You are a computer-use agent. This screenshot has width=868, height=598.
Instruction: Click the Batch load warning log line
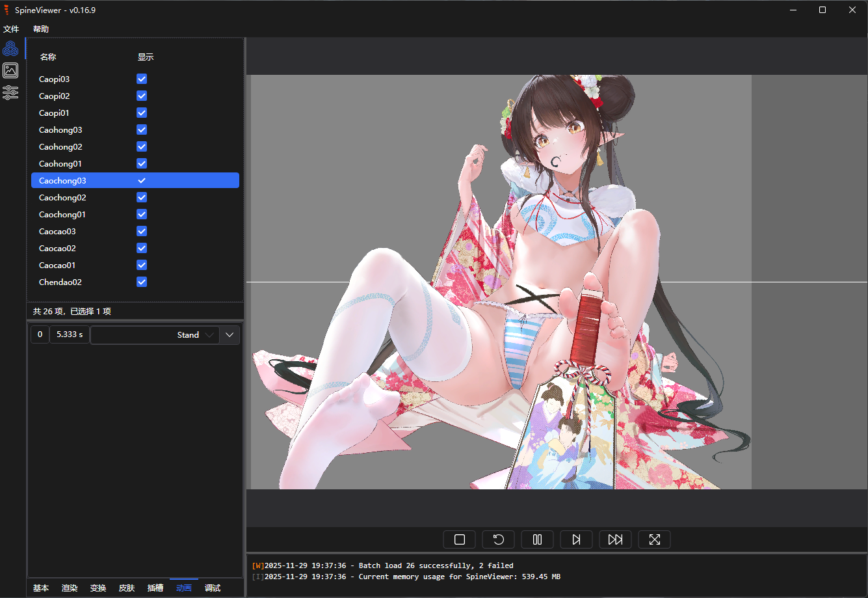click(x=382, y=565)
